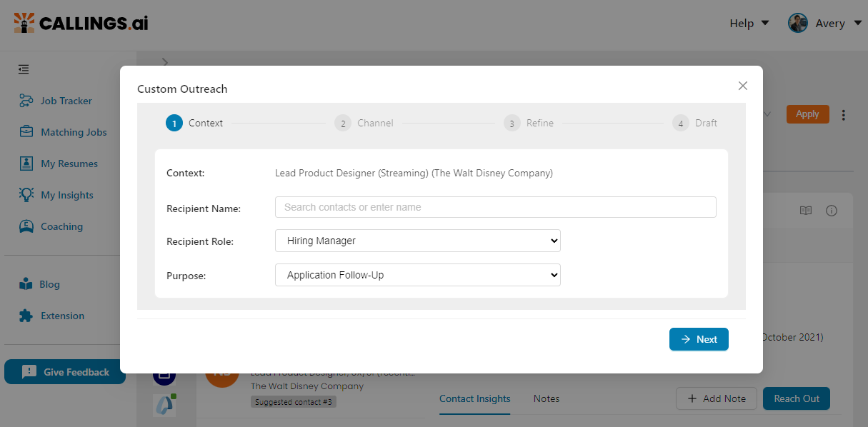Click Give Feedback in the bottom corner
Screen dimensions: 868x427
(65, 371)
